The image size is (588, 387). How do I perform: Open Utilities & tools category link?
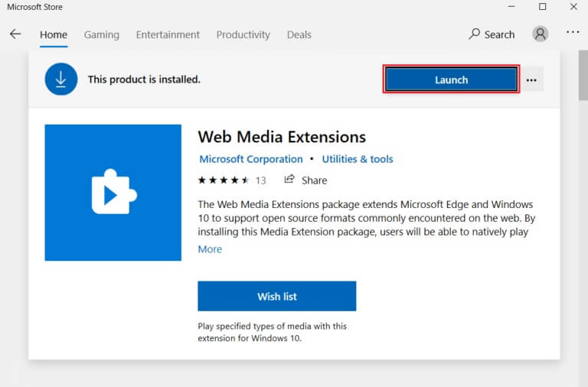(x=358, y=159)
